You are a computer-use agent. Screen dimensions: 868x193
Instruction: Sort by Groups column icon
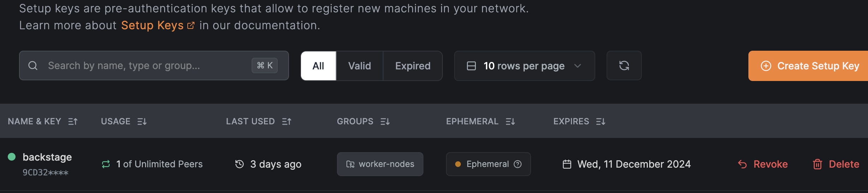pos(385,122)
